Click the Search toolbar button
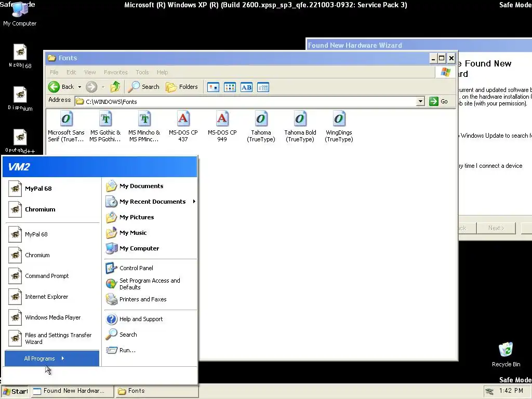The height and width of the screenshot is (399, 532). point(143,87)
